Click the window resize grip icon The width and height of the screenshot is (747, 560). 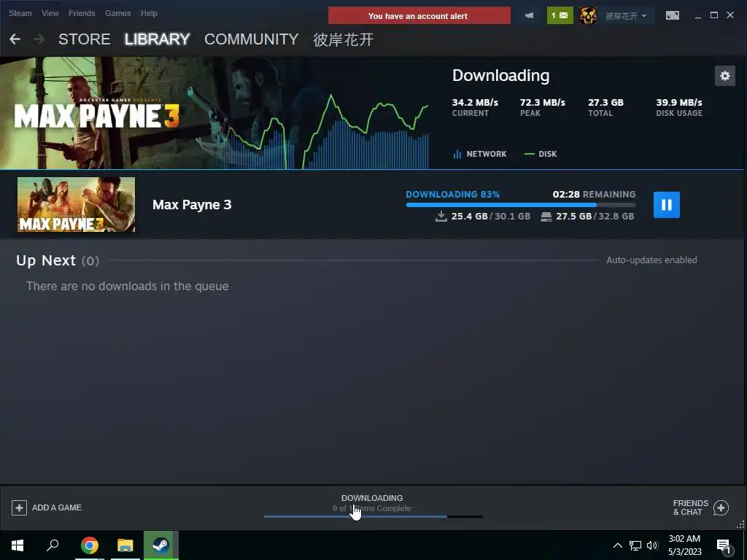(x=740, y=525)
